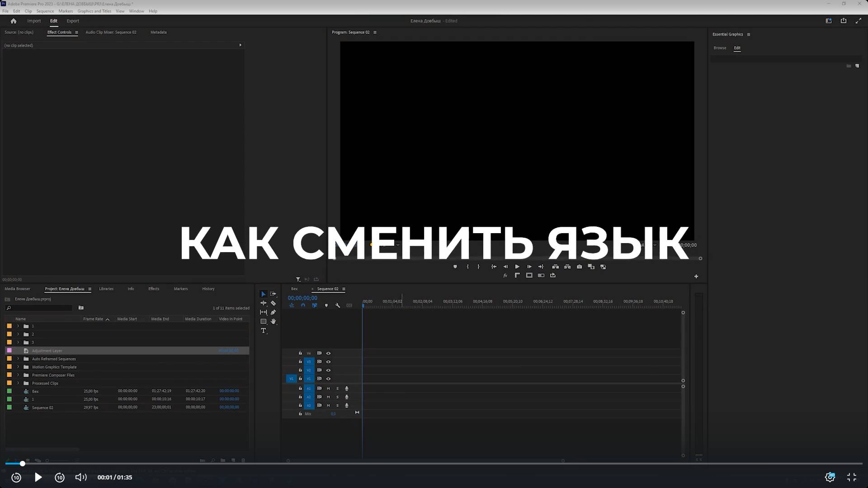The image size is (868, 488).
Task: Select the Ripple Edit tool
Action: (263, 303)
